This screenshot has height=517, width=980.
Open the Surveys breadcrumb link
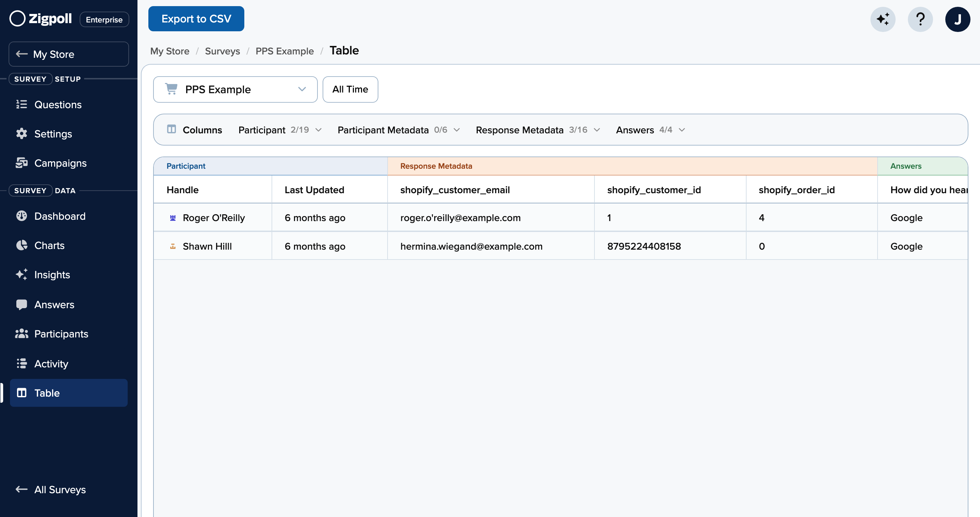coord(222,51)
